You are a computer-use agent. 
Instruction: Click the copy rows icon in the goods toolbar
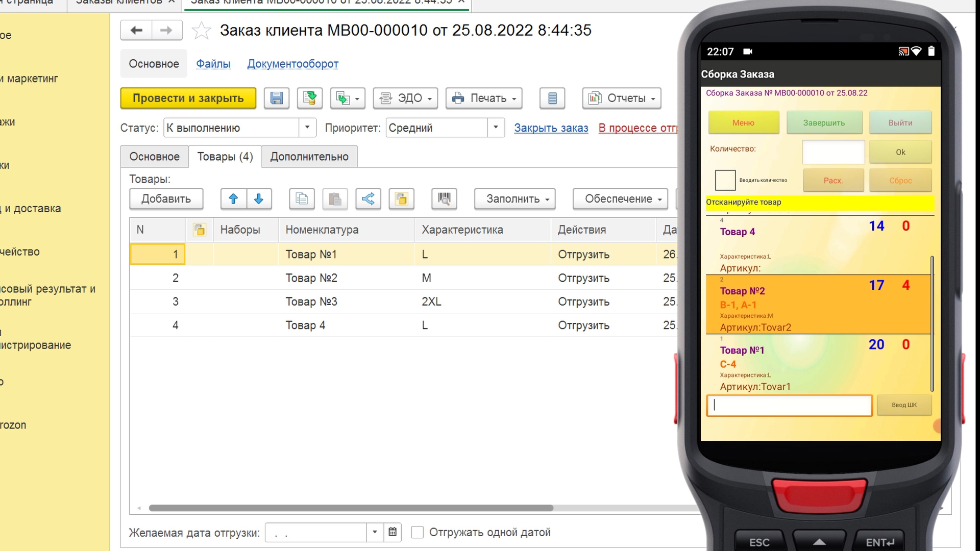pyautogui.click(x=302, y=199)
